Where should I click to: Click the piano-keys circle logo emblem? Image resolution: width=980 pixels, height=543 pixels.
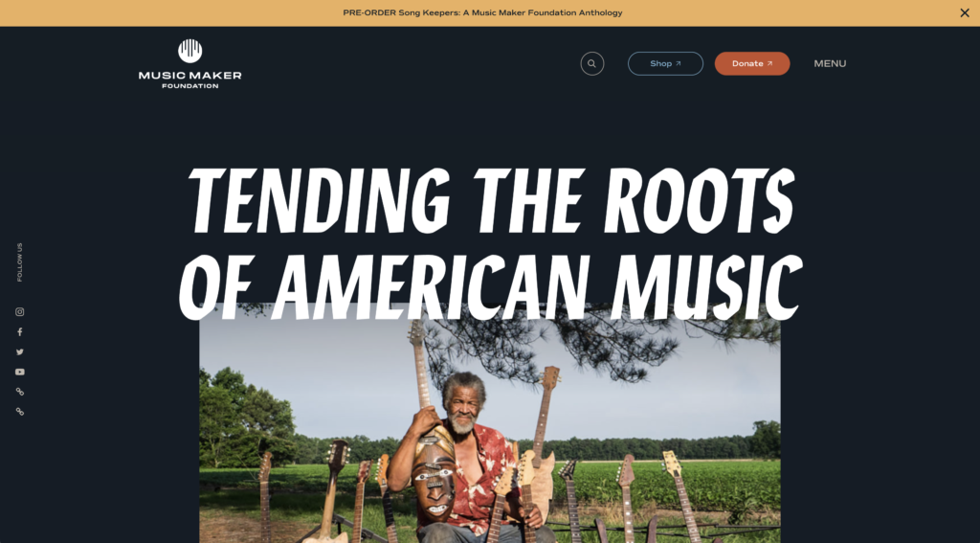pos(190,51)
